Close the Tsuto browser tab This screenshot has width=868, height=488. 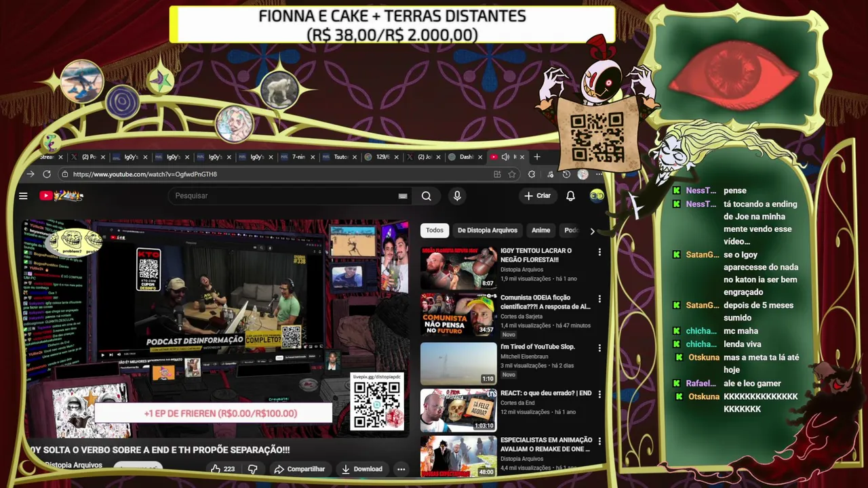[355, 157]
